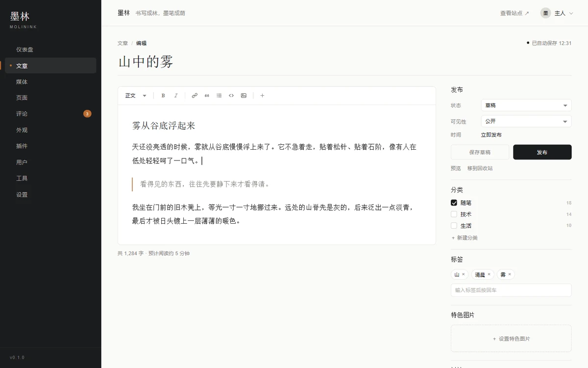Click the v0.1.0 version label
This screenshot has height=368, width=588.
pyautogui.click(x=17, y=357)
